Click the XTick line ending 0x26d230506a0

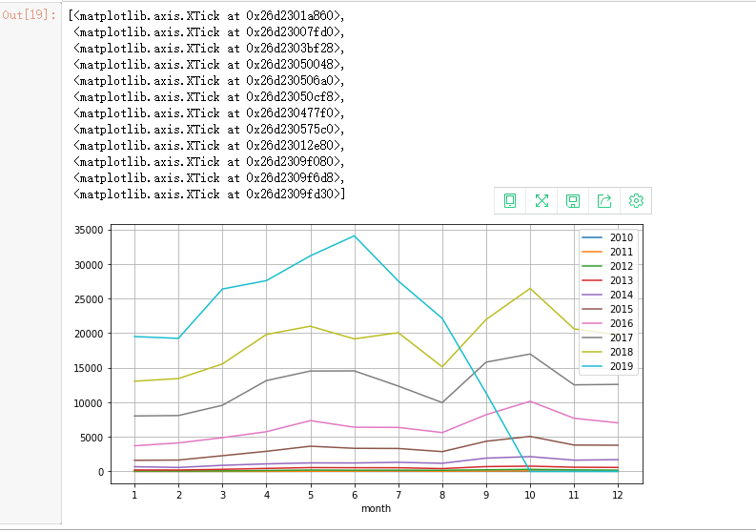coord(209,80)
